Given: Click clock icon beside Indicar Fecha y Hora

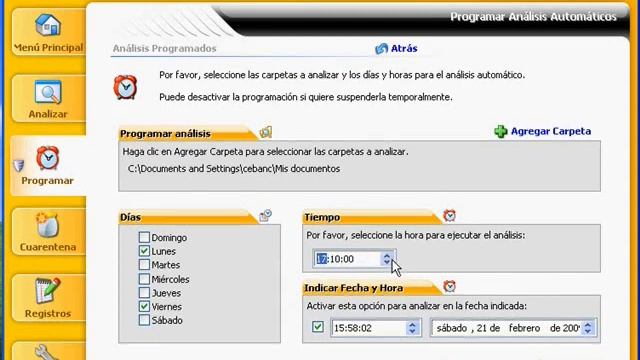Looking at the screenshot, I should pos(449,286).
